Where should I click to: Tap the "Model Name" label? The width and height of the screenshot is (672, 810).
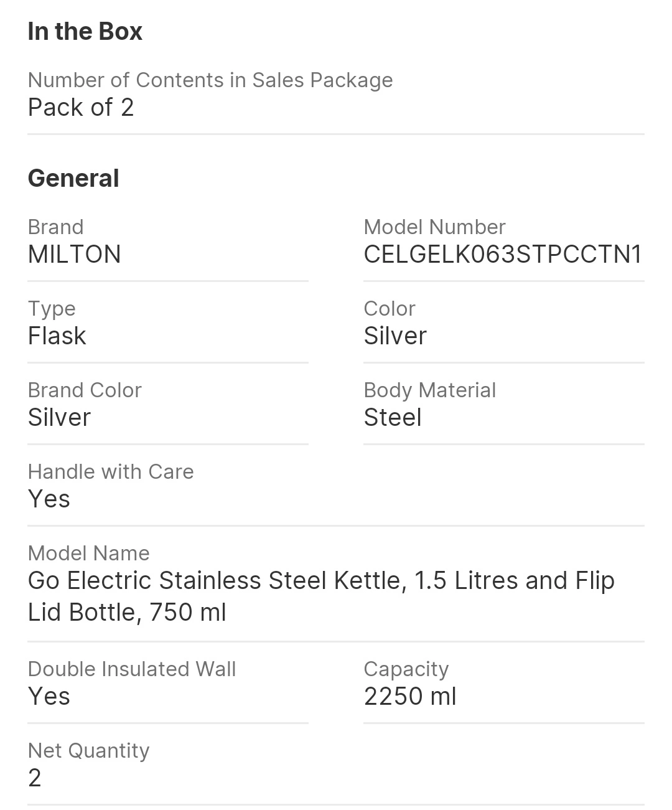pos(89,553)
